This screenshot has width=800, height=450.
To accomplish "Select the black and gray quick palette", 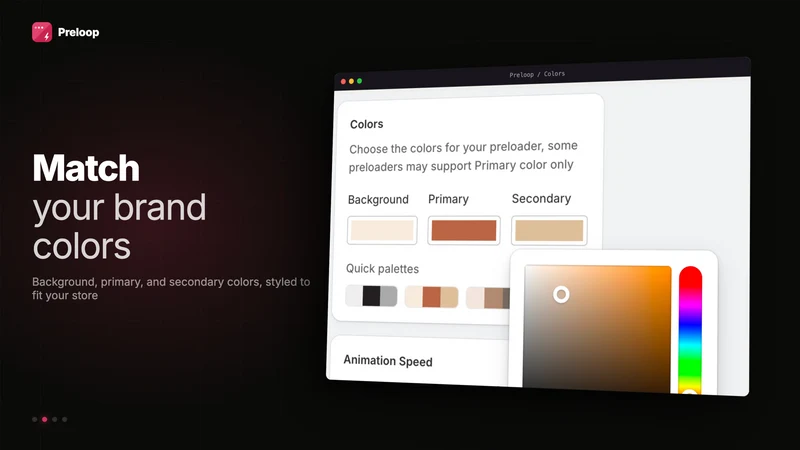I will tap(371, 296).
